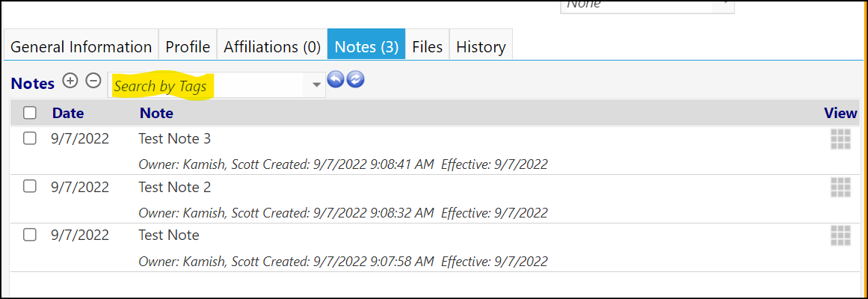Check the box for Test Note row
The height and width of the screenshot is (299, 868).
click(x=30, y=235)
